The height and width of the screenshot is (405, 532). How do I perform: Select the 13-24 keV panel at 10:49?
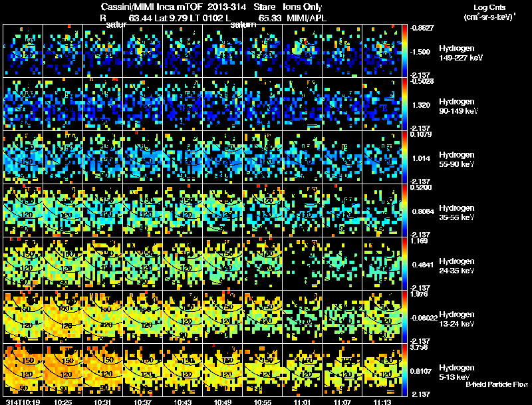click(223, 317)
